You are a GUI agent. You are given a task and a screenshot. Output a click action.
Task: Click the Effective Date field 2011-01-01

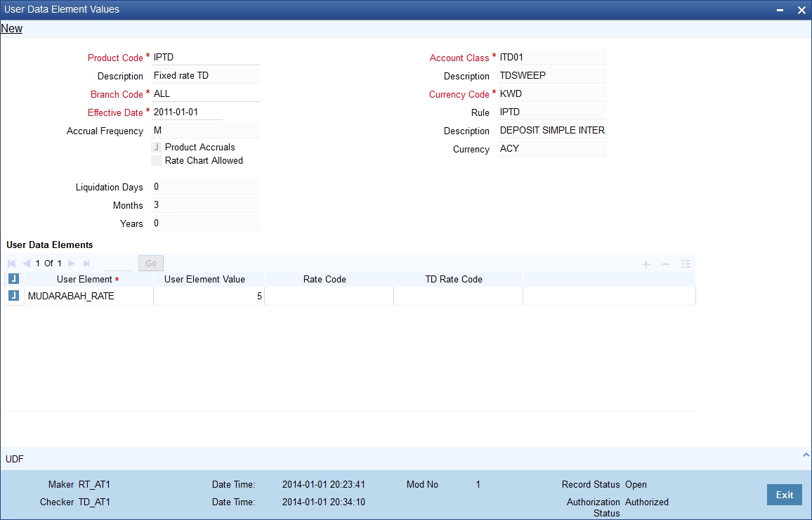click(187, 112)
